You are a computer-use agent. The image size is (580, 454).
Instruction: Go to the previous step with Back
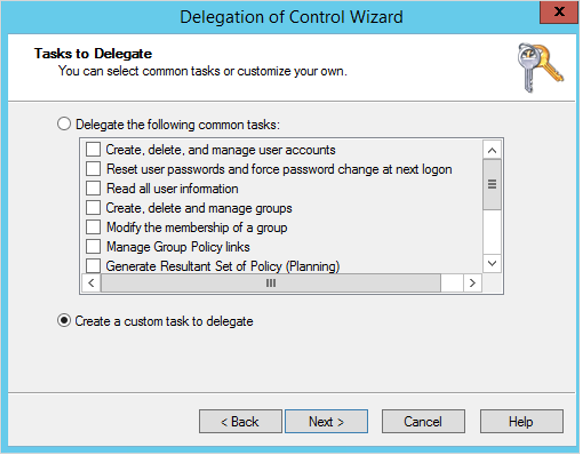[240, 421]
